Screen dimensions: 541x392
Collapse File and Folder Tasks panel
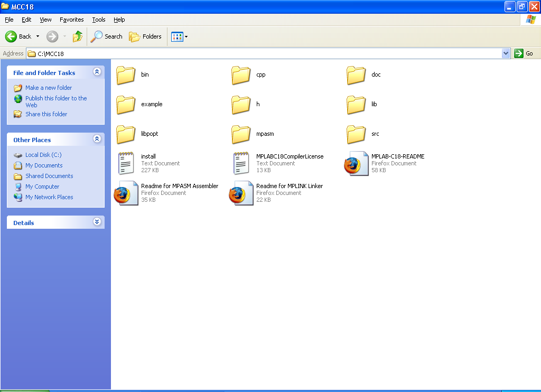[97, 72]
